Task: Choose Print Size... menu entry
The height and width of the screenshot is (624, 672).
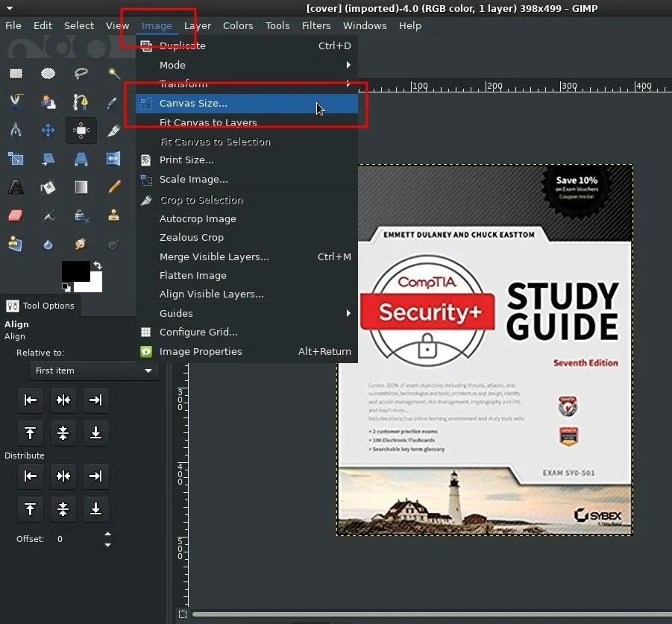Action: point(247,160)
